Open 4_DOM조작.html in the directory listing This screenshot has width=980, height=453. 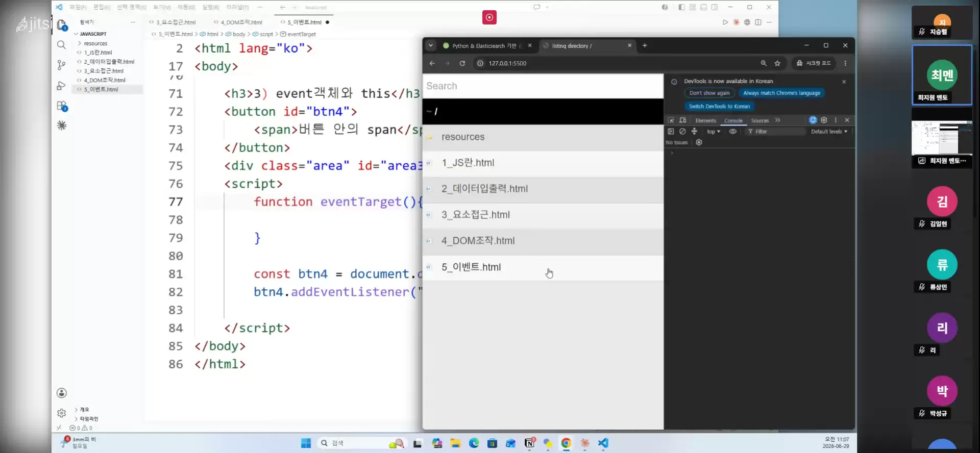478,241
